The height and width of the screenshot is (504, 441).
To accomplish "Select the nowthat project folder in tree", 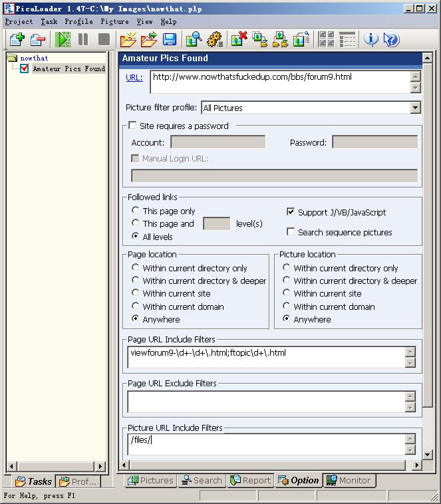I will [33, 58].
